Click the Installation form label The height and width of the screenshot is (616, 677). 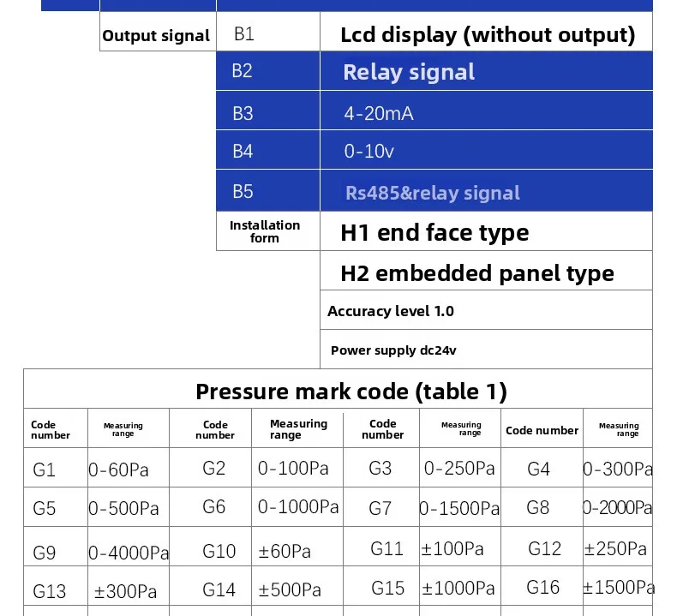click(265, 231)
